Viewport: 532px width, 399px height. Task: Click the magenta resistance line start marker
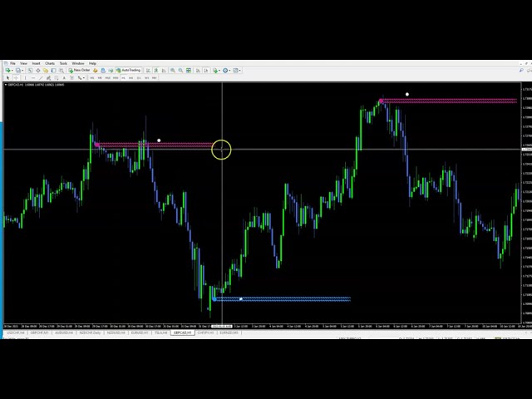(x=96, y=145)
